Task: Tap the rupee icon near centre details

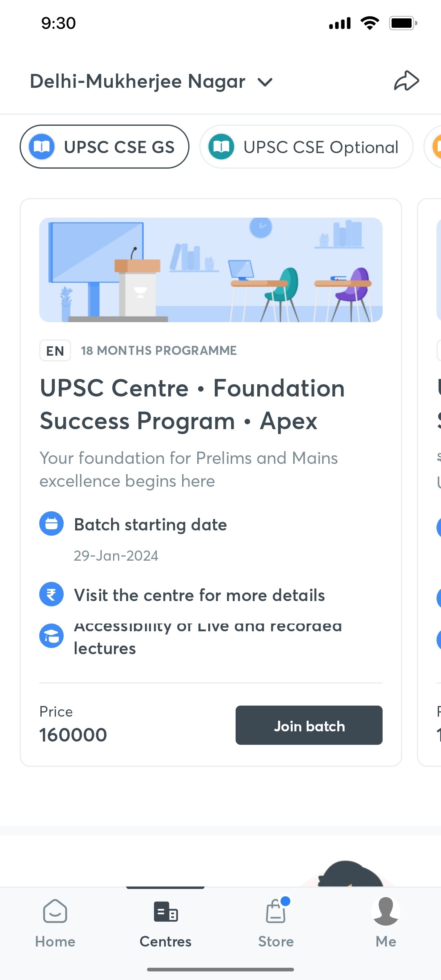Action: 51,594
